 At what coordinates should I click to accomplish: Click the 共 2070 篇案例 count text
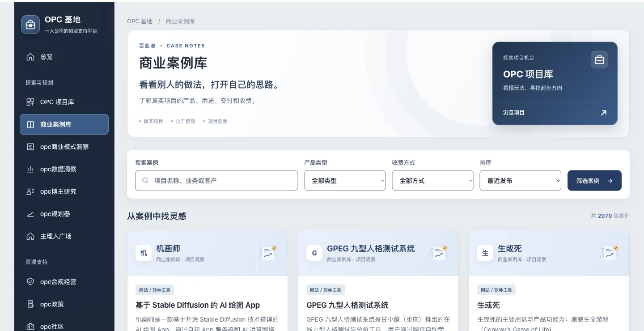point(610,216)
